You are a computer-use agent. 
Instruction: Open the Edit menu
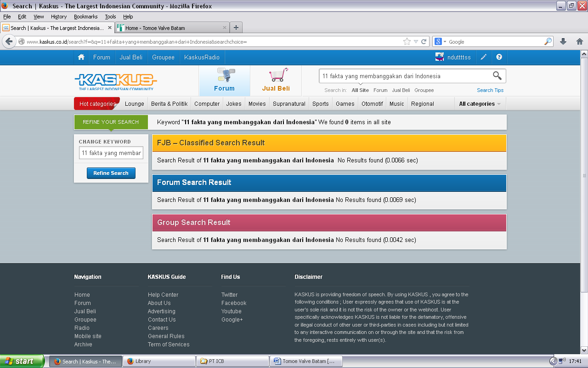(x=22, y=17)
